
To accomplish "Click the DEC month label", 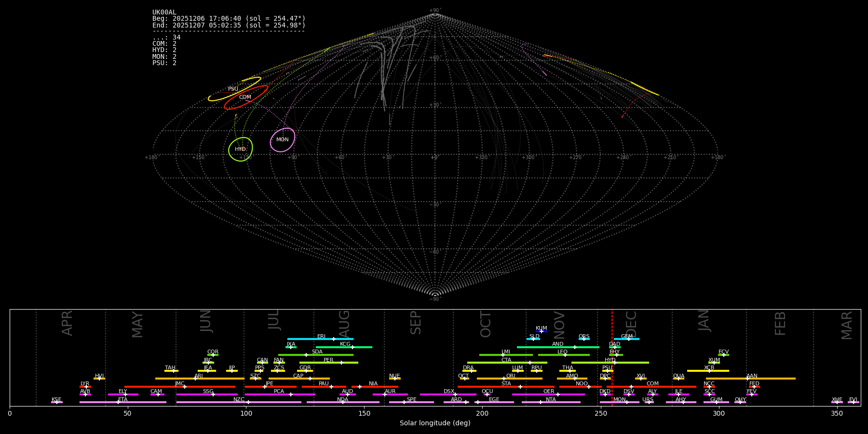I will pyautogui.click(x=631, y=324).
